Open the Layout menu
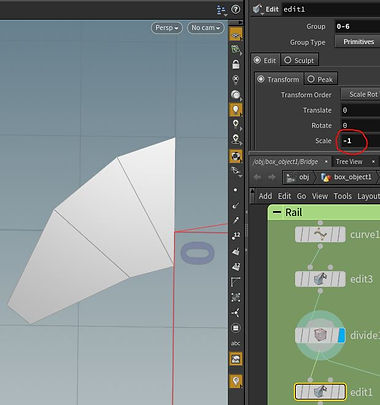Image resolution: width=380 pixels, height=405 pixels. point(369,196)
